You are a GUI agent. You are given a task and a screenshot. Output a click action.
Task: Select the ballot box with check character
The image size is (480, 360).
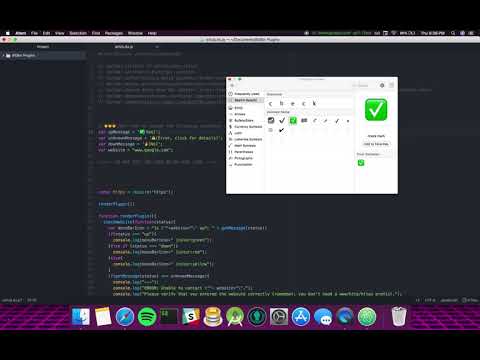[271, 120]
